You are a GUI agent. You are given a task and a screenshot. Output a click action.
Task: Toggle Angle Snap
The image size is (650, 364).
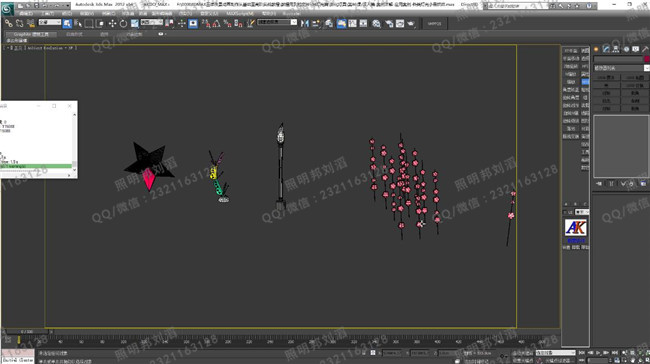[x=216, y=24]
